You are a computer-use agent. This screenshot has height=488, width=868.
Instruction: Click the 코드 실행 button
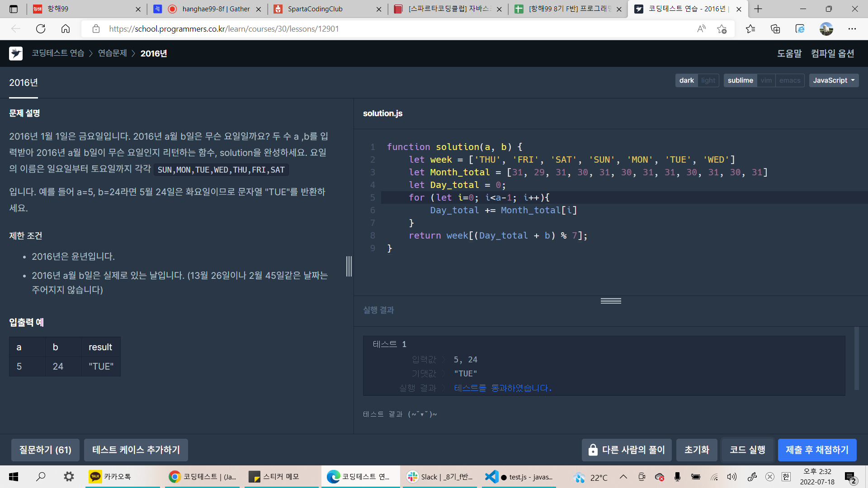(x=747, y=450)
